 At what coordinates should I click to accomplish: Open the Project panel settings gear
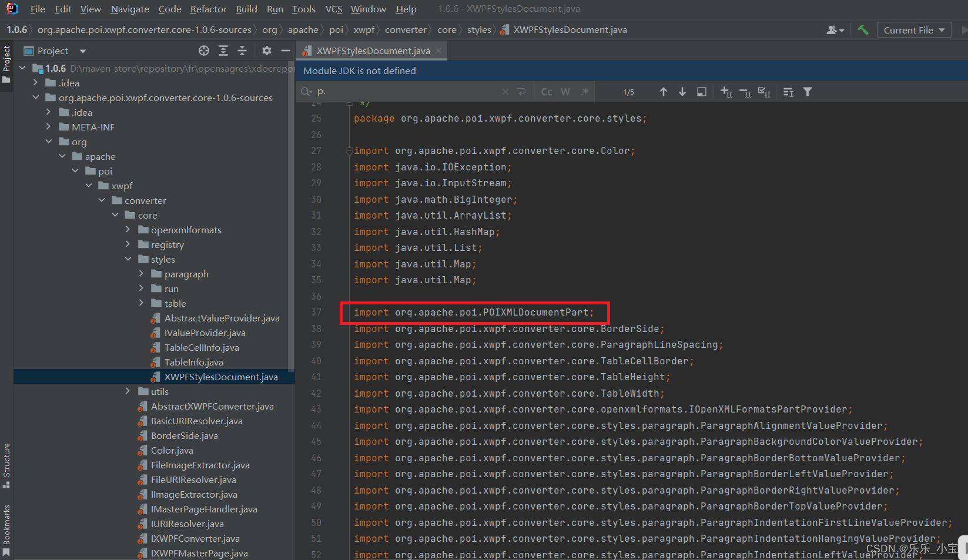(x=266, y=51)
